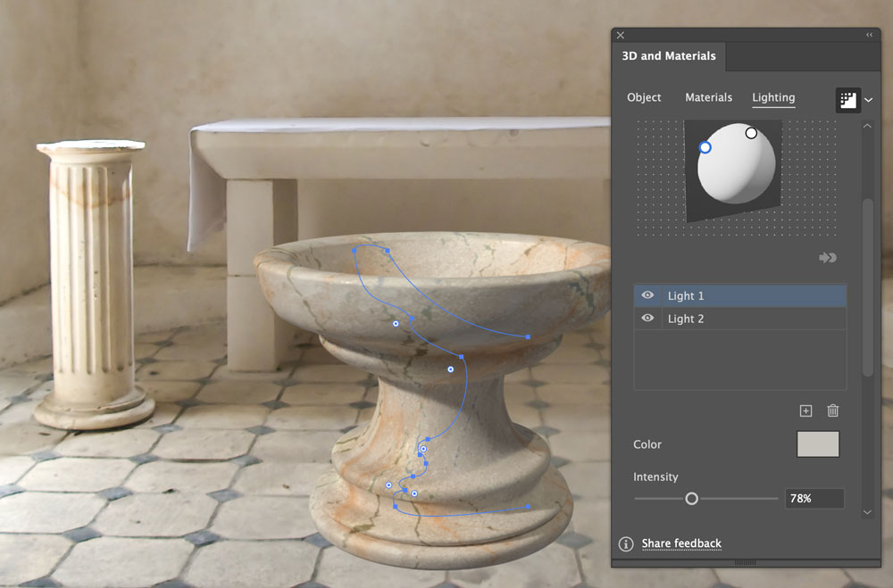Click the move light behind object icon
The height and width of the screenshot is (588, 893).
coord(828,258)
